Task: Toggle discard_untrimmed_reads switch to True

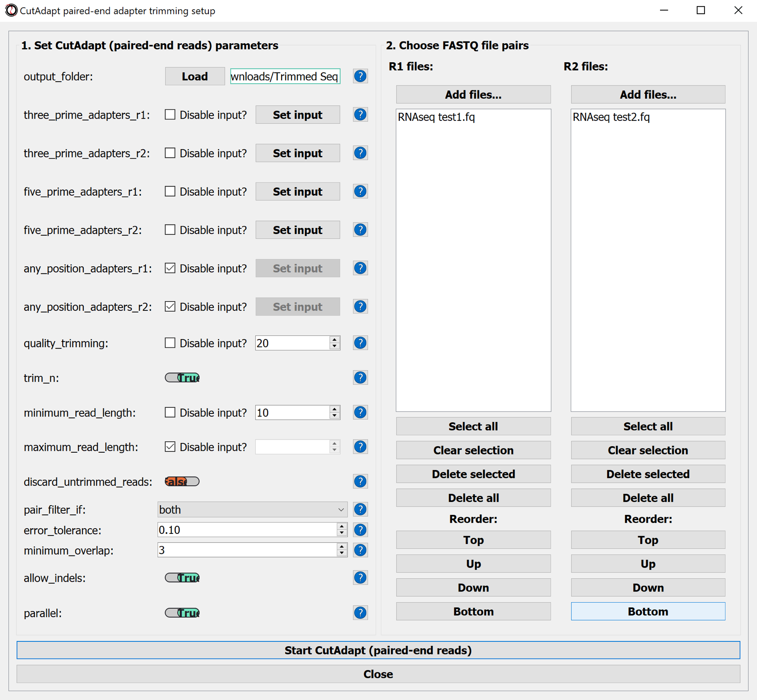Action: [182, 481]
